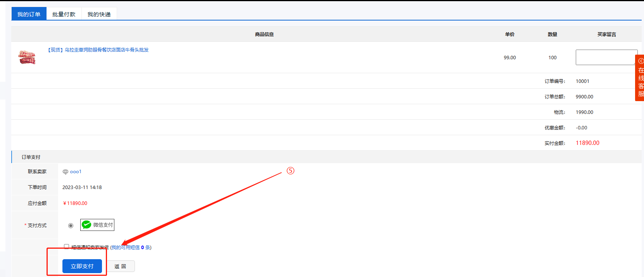The height and width of the screenshot is (277, 644).
Task: Click the circled number 5 annotation
Action: click(x=290, y=171)
